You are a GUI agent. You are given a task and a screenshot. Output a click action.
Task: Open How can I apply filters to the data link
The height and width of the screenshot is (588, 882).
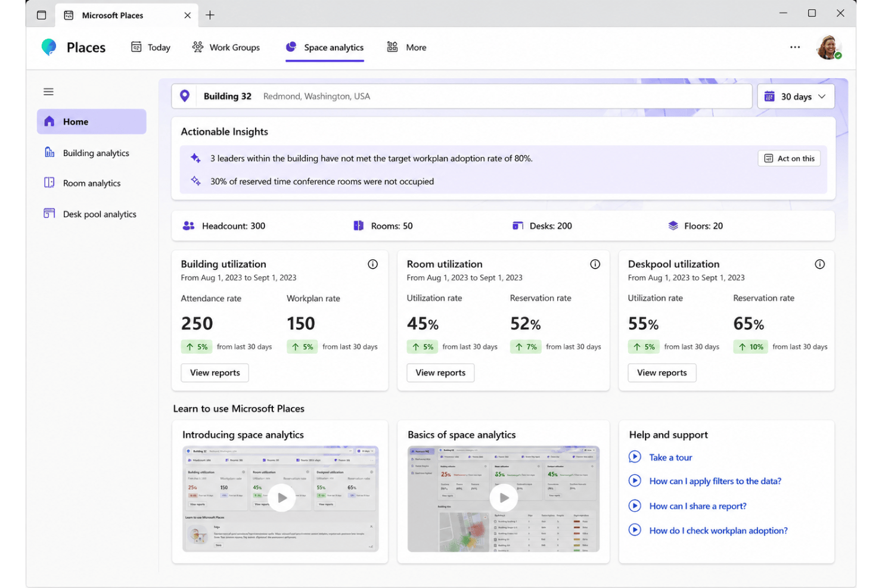(x=715, y=481)
